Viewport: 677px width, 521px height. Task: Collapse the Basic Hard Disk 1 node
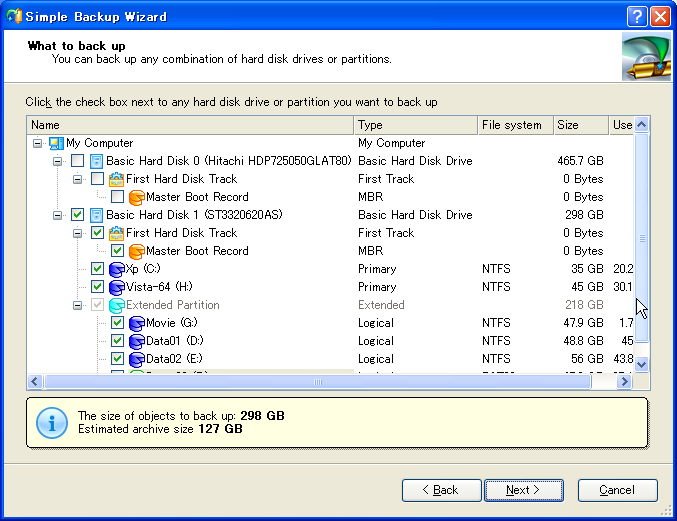point(58,215)
